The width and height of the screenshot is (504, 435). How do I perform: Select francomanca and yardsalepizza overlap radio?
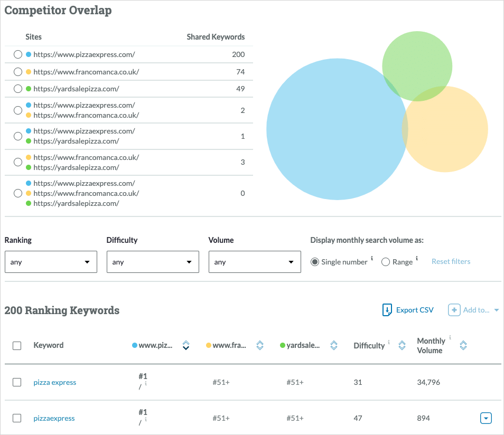click(18, 162)
